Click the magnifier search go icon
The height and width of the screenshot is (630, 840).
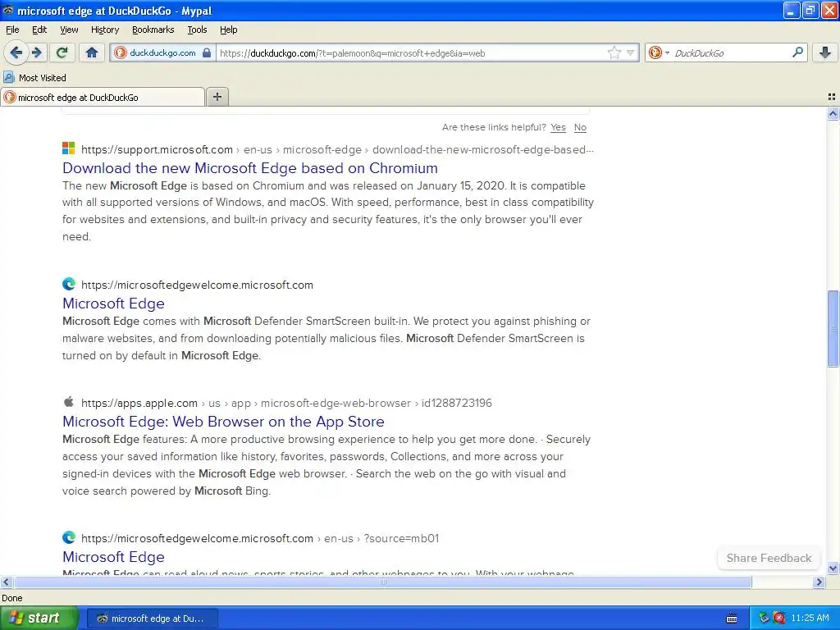click(x=797, y=52)
